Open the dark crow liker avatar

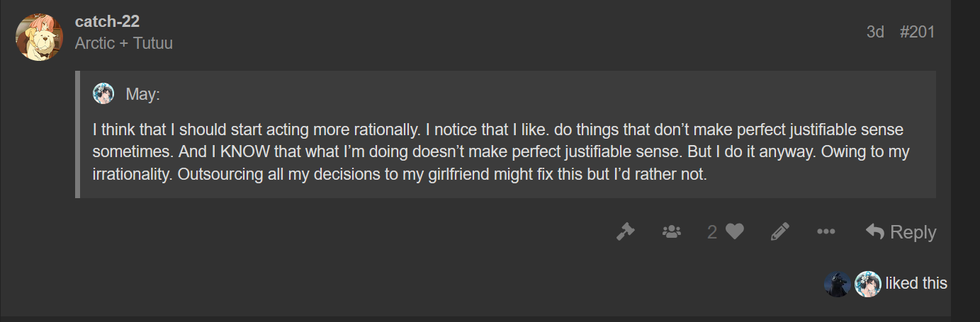pos(837,284)
